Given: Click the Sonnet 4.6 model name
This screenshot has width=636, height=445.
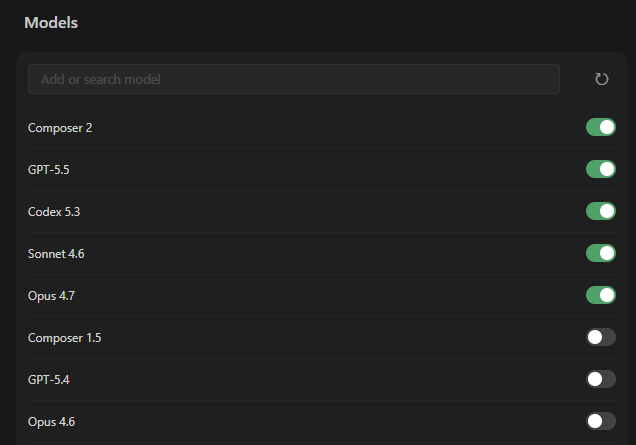Looking at the screenshot, I should point(56,254).
